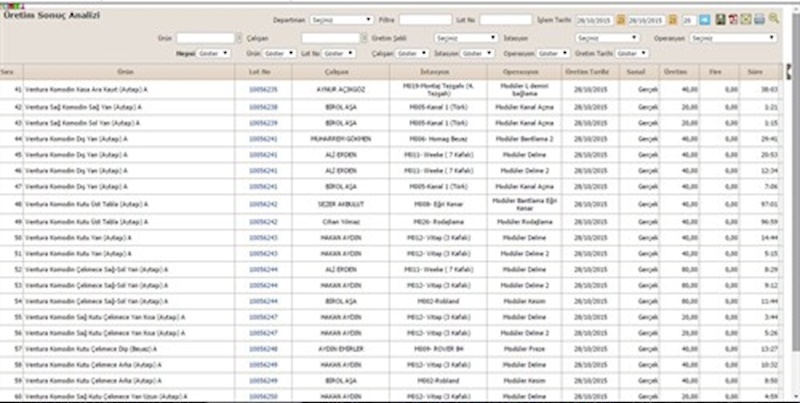Image resolution: width=800 pixels, height=403 pixels.
Task: Export results with the Excel icon
Action: point(746,19)
